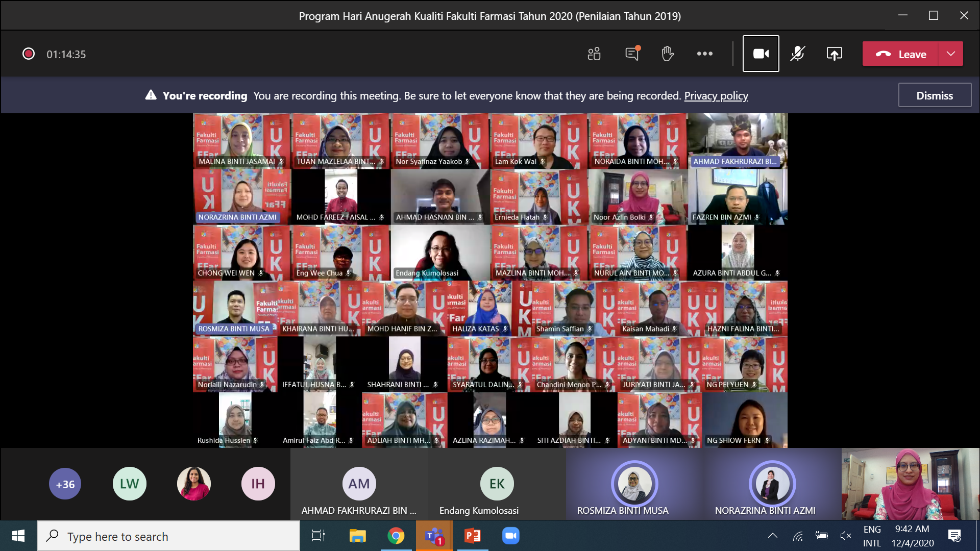Unmute the microphone
Screen dimensions: 980x551
[798, 54]
